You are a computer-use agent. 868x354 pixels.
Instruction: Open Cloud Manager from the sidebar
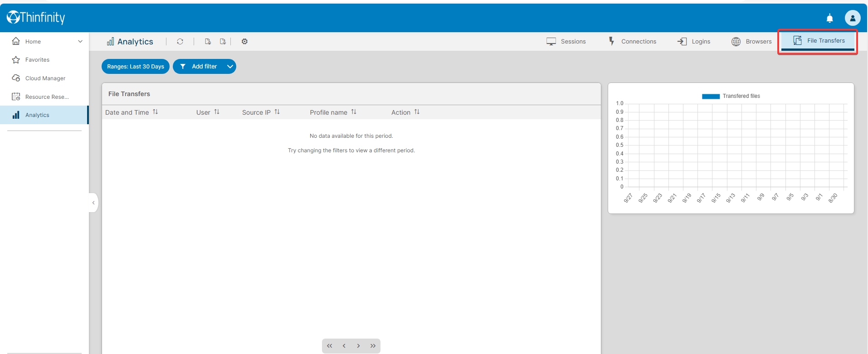[45, 78]
